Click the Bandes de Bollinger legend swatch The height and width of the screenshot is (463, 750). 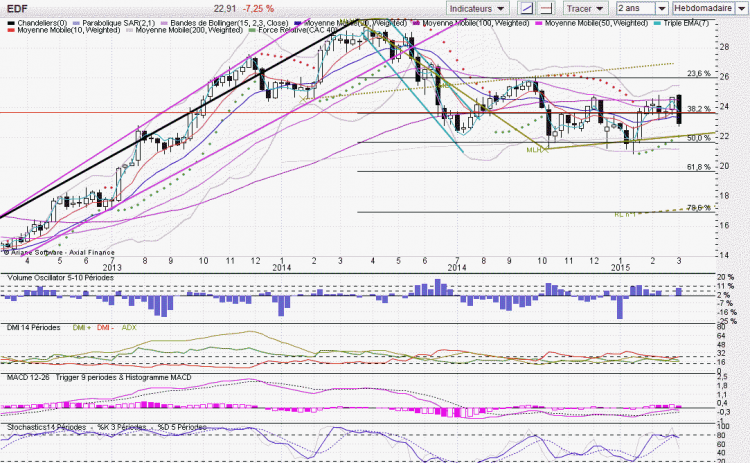(x=165, y=23)
